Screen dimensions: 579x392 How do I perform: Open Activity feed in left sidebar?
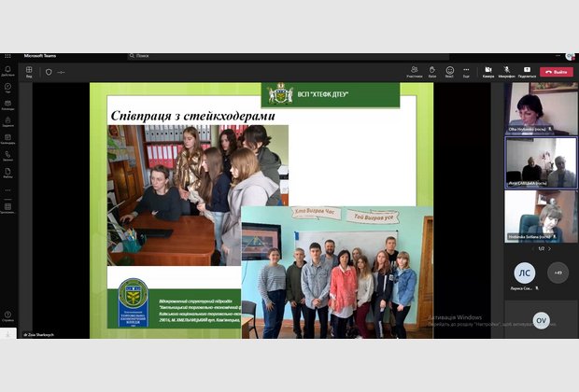pos(7,71)
